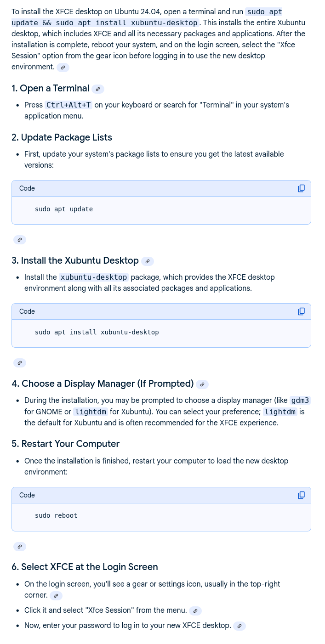Copy the sudo reboot code
This screenshot has width=325, height=644.
[x=301, y=495]
